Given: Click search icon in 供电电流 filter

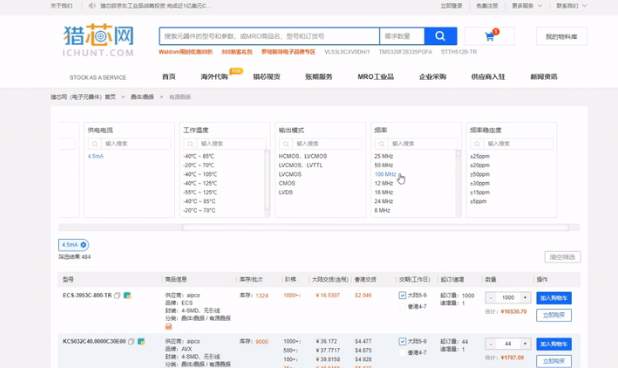Looking at the screenshot, I should [95, 143].
